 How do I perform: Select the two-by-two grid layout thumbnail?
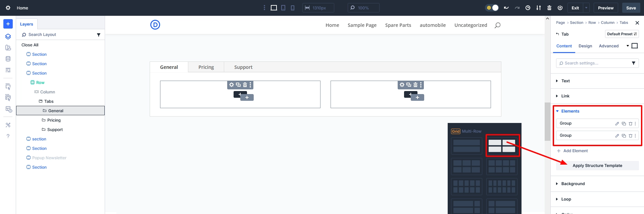(x=502, y=146)
